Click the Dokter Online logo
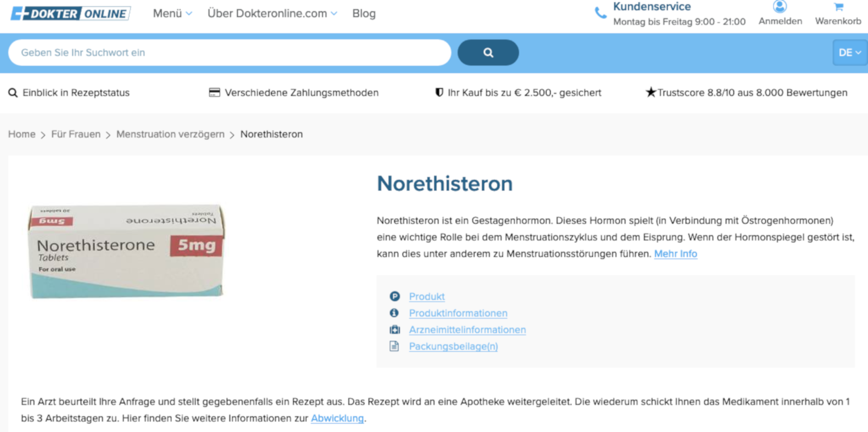 71,14
